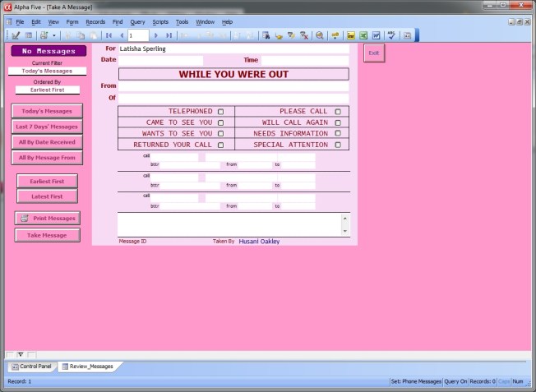Click the down triangle above Control Panel tab
The image size is (536, 392).
click(21, 354)
